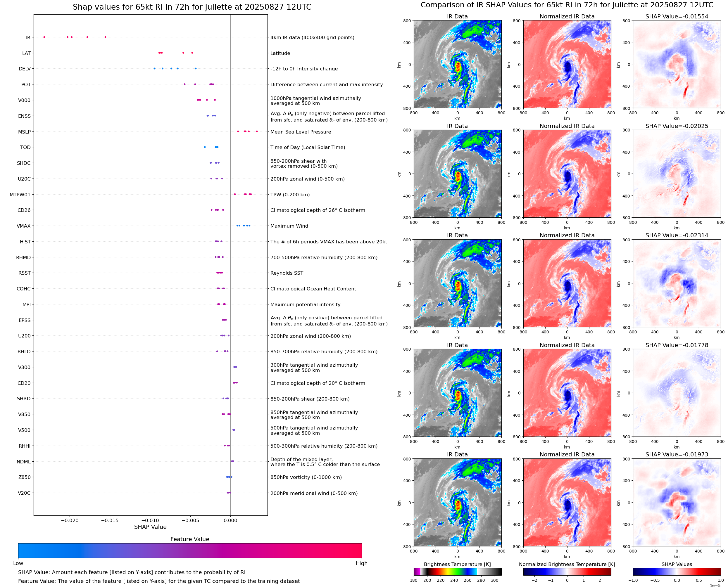Click the top IR Data satellite image

(457, 64)
